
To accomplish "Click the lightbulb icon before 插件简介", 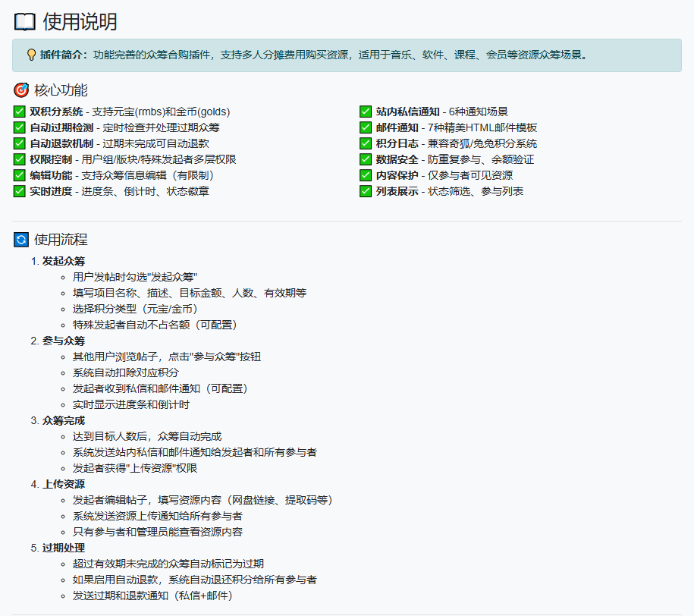I will [x=31, y=55].
